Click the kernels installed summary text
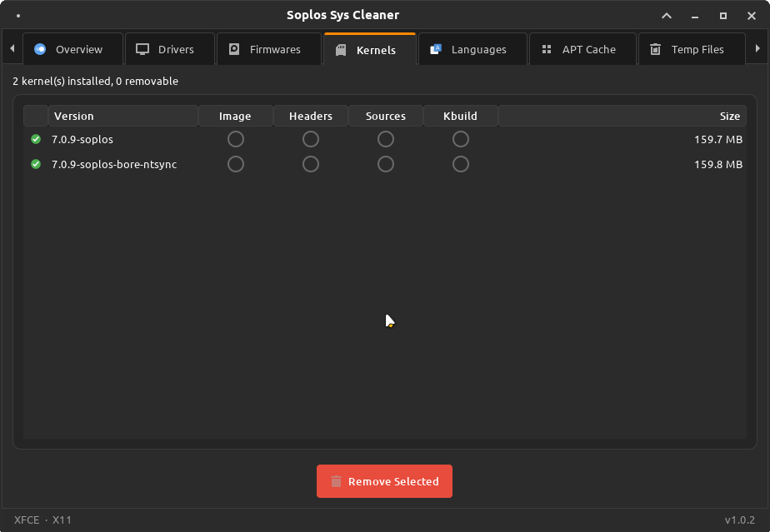 click(95, 81)
